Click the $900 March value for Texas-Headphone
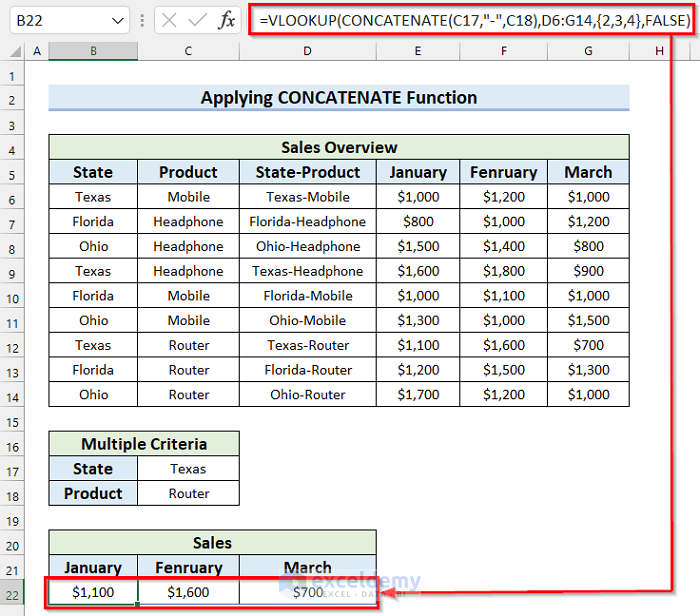 588,271
